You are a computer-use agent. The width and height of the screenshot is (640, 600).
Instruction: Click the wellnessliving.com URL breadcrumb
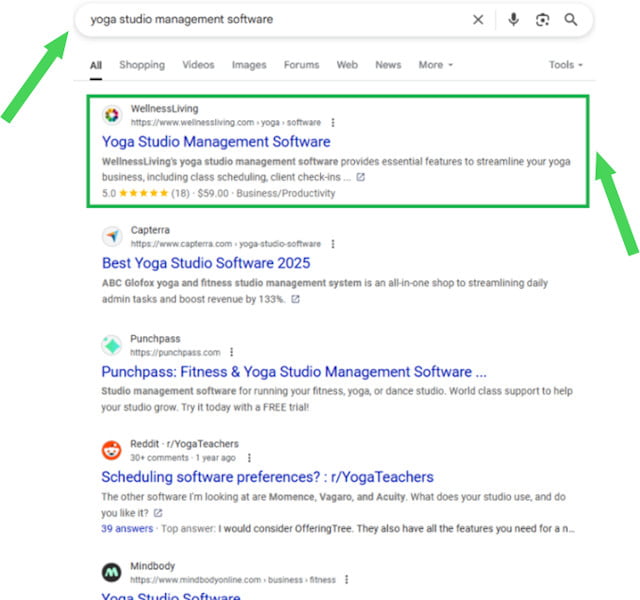pyautogui.click(x=226, y=122)
